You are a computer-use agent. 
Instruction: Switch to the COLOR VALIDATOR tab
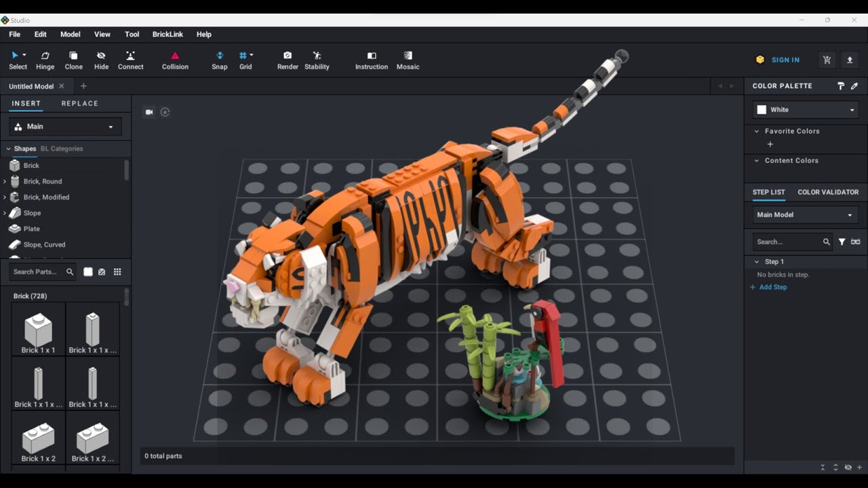click(828, 192)
